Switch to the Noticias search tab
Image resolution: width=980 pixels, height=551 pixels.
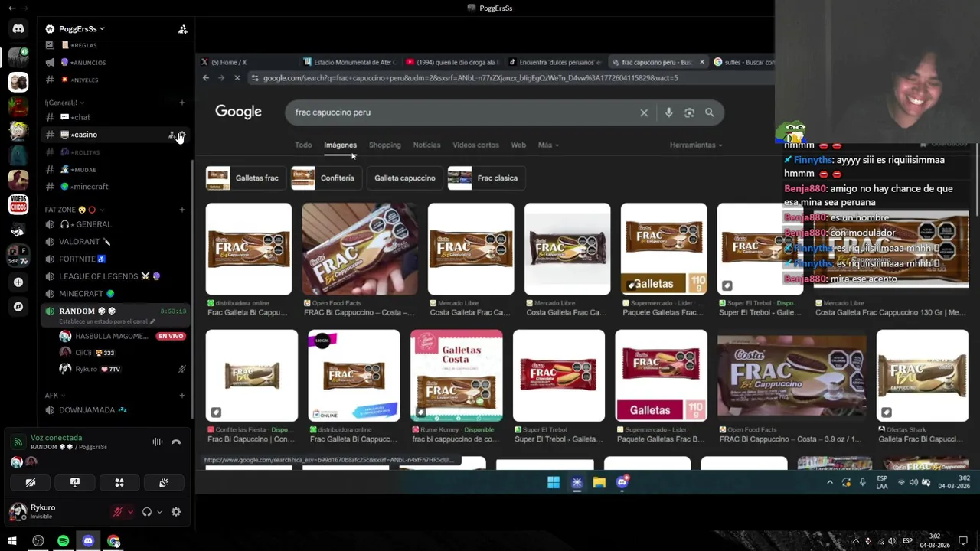tap(426, 145)
